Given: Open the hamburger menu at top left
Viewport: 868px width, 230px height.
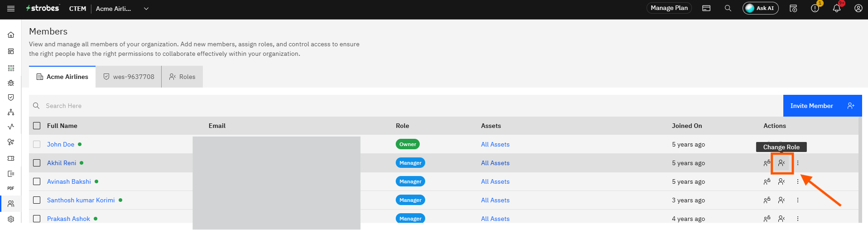Looking at the screenshot, I should tap(11, 9).
